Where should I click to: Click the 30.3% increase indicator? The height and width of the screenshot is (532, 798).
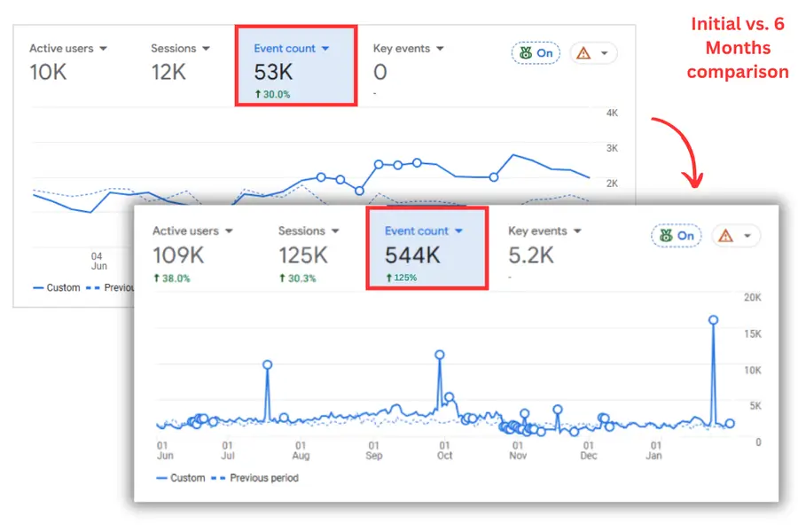click(297, 278)
